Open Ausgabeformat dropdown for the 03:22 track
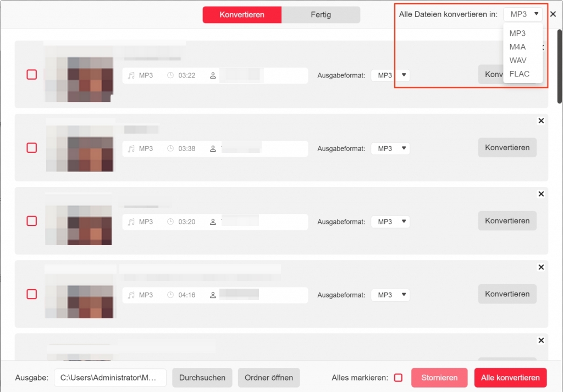This screenshot has height=392, width=563. [390, 75]
